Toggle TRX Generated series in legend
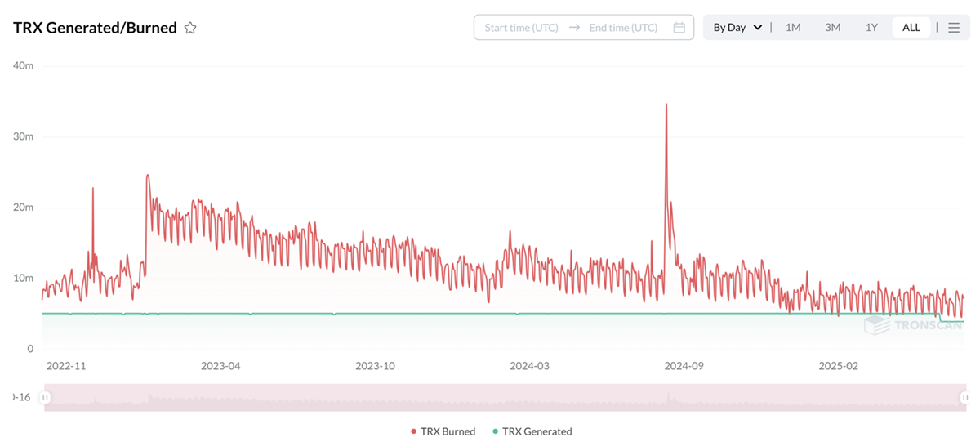Screen dimensions: 980x442 pos(532,431)
